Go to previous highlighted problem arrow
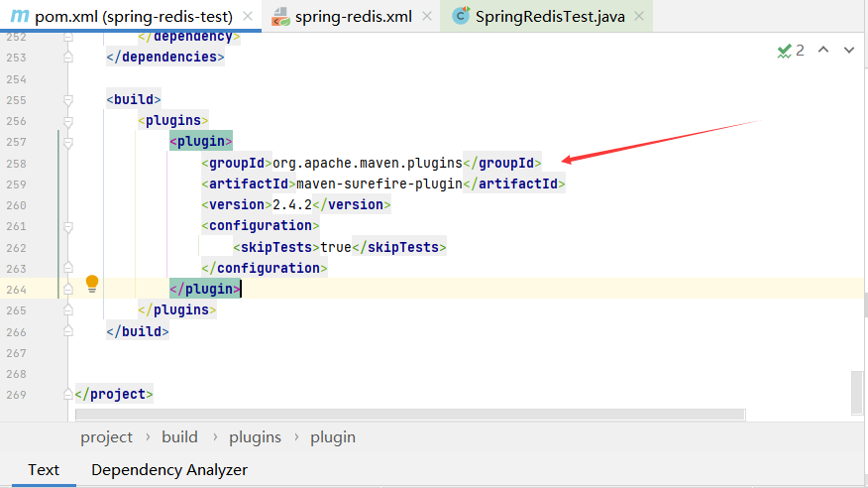Image resolution: width=868 pixels, height=488 pixels. click(x=823, y=50)
